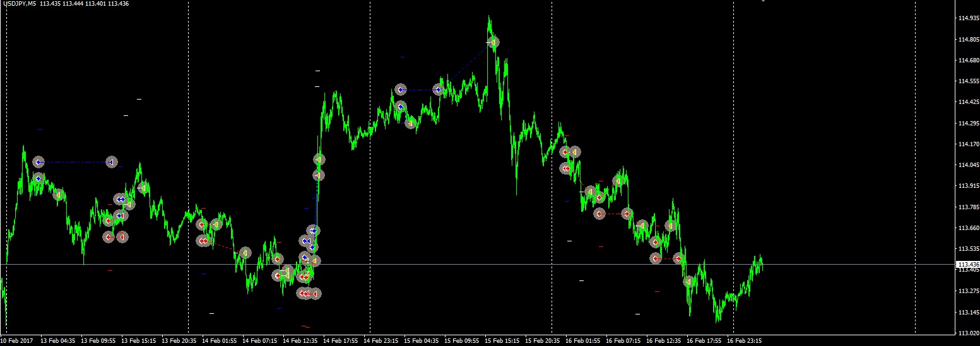This screenshot has width=980, height=346.
Task: Click price scale value 114.425
Action: [968, 102]
